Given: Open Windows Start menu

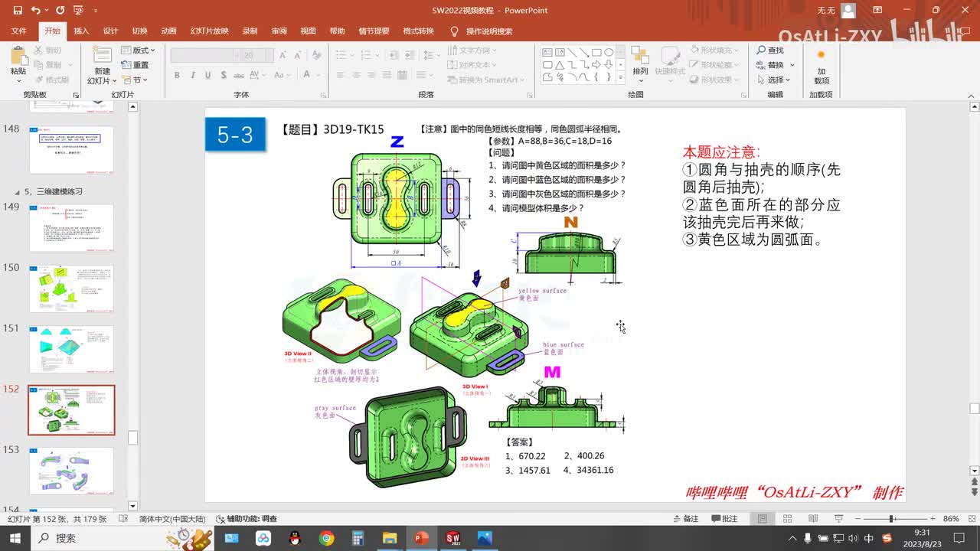Looking at the screenshot, I should click(x=15, y=538).
